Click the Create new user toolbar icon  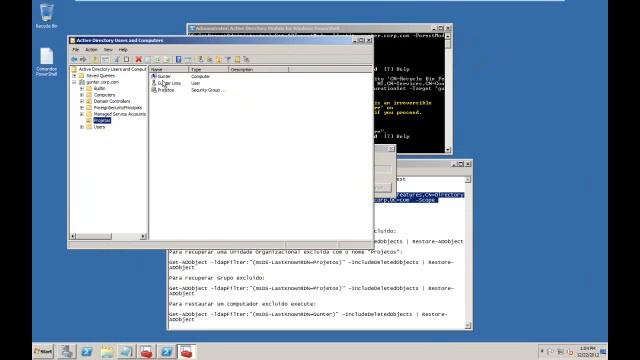tap(200, 60)
